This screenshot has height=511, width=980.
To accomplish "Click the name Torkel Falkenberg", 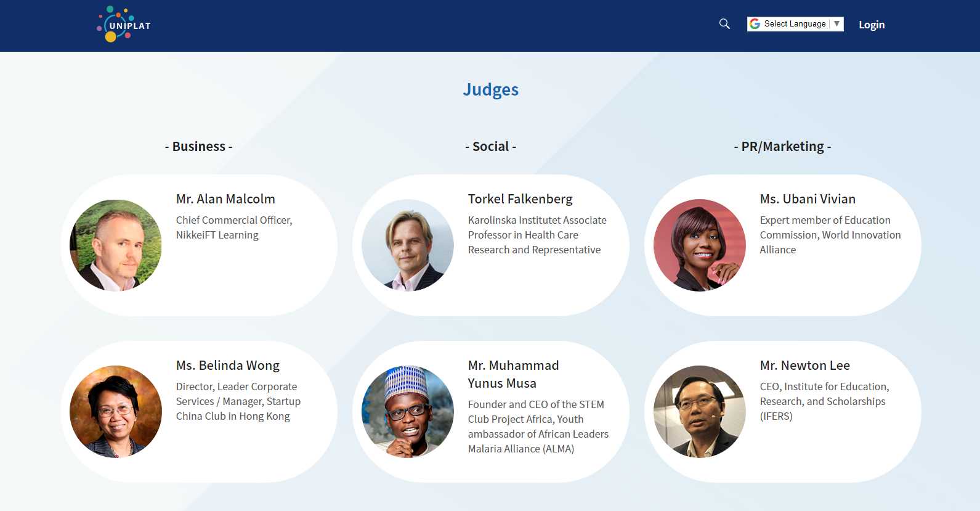I will (520, 199).
